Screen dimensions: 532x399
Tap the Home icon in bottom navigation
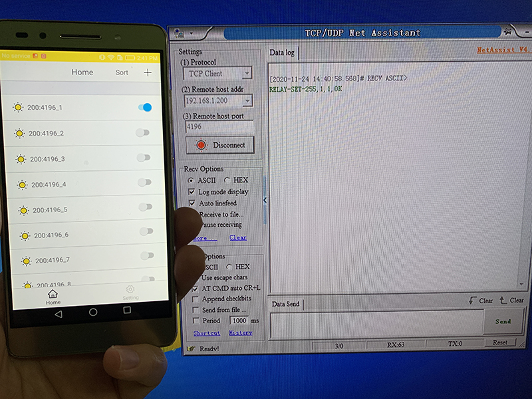53,294
